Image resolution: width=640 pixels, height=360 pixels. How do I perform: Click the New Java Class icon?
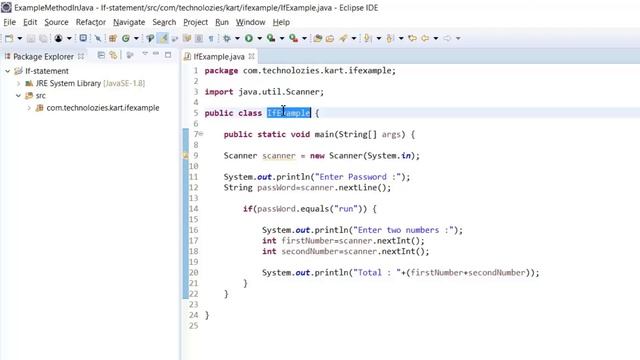pyautogui.click(x=126, y=38)
